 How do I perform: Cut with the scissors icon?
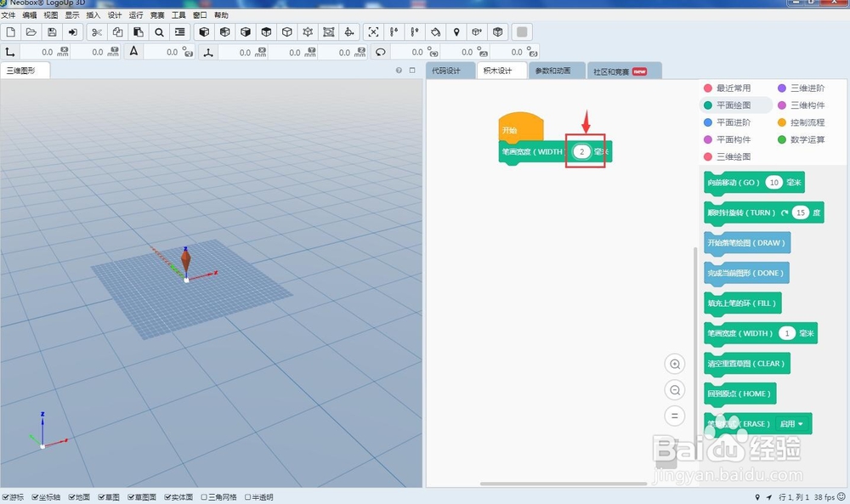(97, 32)
